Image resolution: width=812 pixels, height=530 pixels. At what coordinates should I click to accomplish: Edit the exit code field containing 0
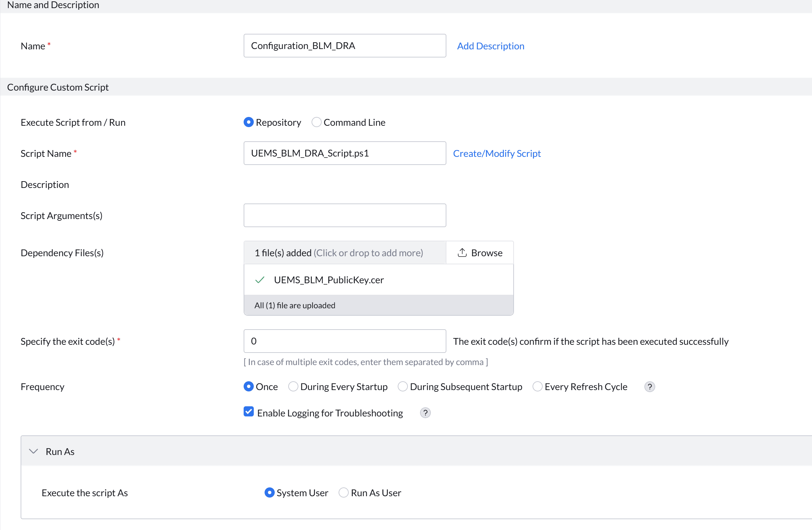[344, 341]
